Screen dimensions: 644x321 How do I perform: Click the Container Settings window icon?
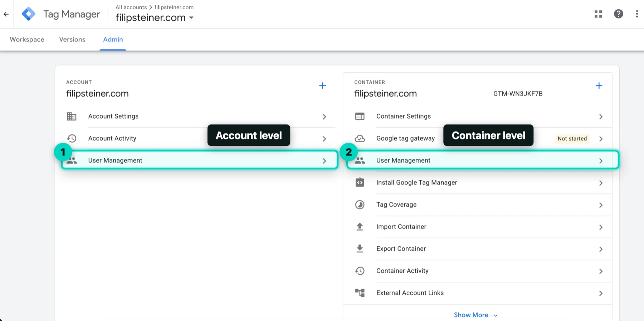click(360, 117)
